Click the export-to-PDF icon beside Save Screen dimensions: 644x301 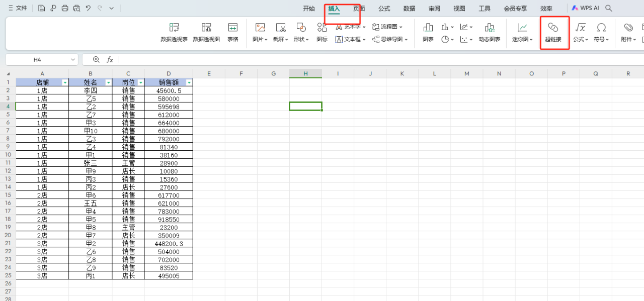[53, 8]
